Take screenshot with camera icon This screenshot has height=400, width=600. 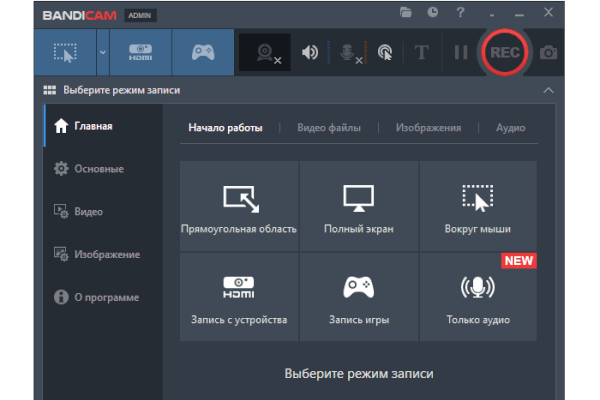pyautogui.click(x=549, y=52)
